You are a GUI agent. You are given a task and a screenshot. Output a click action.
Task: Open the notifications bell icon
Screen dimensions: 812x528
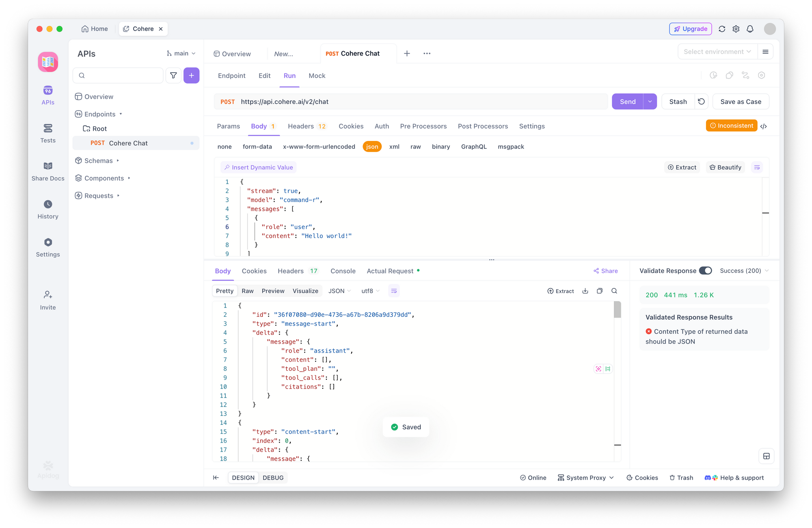point(750,29)
